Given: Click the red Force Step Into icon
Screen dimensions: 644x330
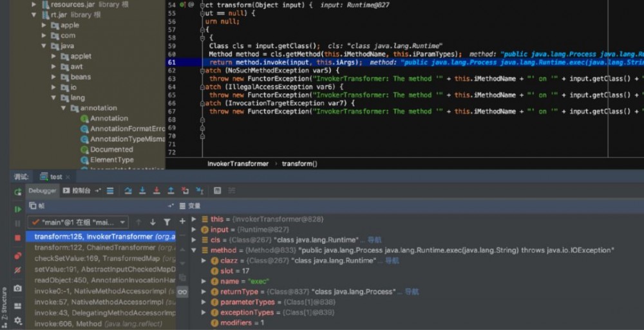Looking at the screenshot, I should [156, 191].
